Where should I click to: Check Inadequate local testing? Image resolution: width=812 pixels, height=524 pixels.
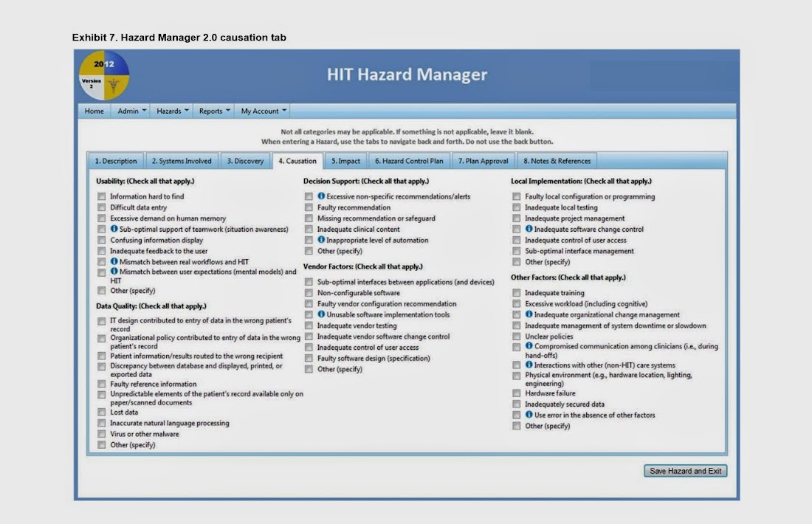pos(516,207)
